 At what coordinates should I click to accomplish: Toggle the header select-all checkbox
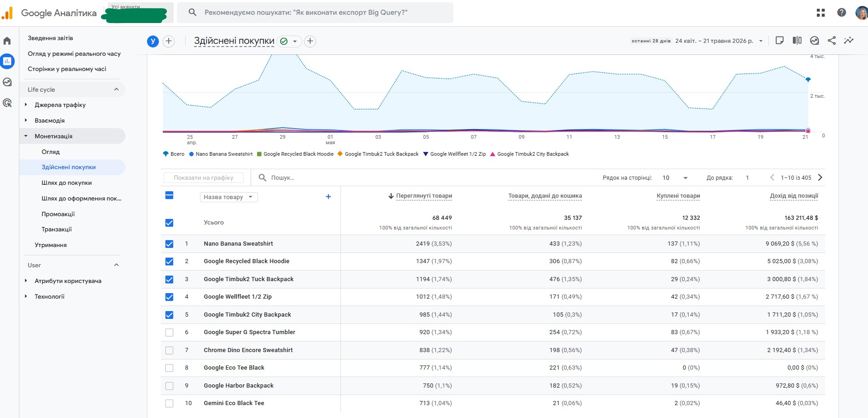pos(169,195)
